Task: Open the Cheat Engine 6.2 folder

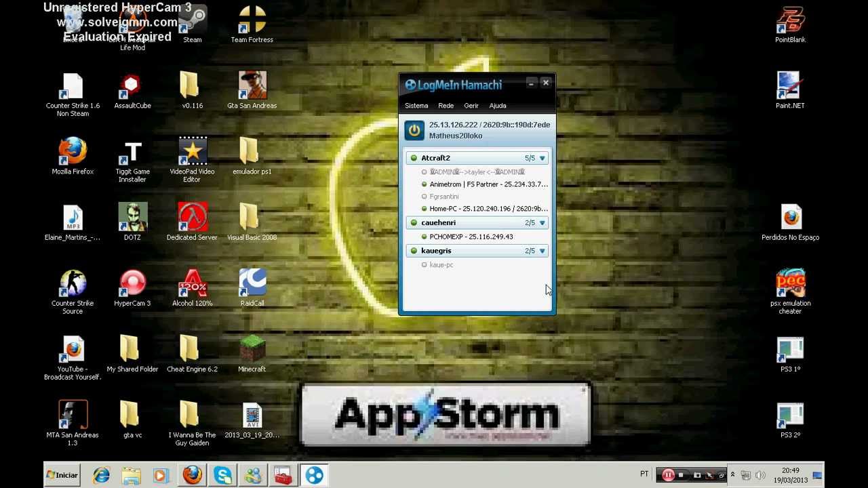Action: point(192,354)
